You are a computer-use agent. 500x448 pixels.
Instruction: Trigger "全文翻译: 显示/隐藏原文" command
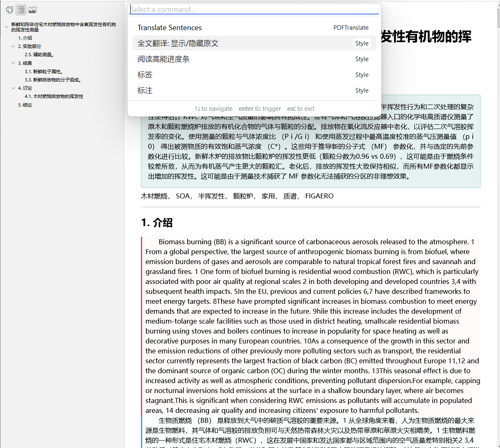pos(178,43)
